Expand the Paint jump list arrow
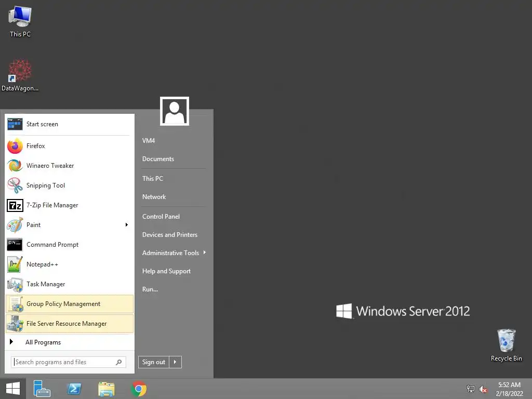The height and width of the screenshot is (399, 532). tap(127, 225)
